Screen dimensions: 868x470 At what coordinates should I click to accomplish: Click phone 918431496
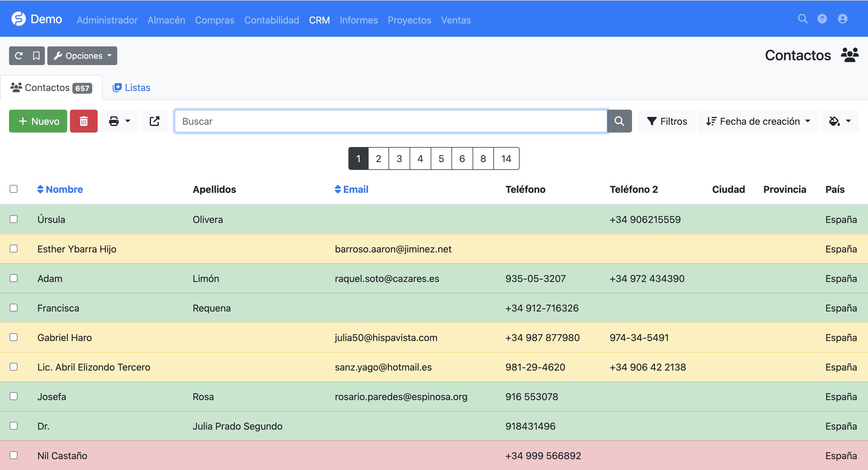click(530, 426)
